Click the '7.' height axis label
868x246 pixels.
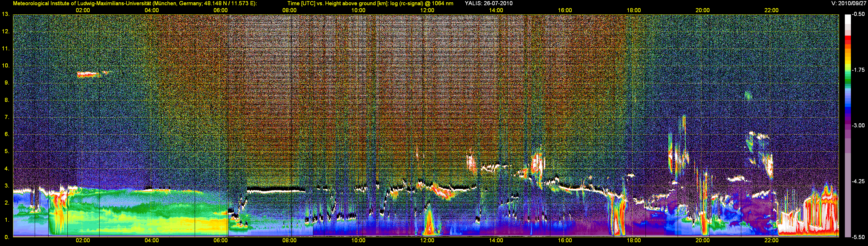point(7,117)
